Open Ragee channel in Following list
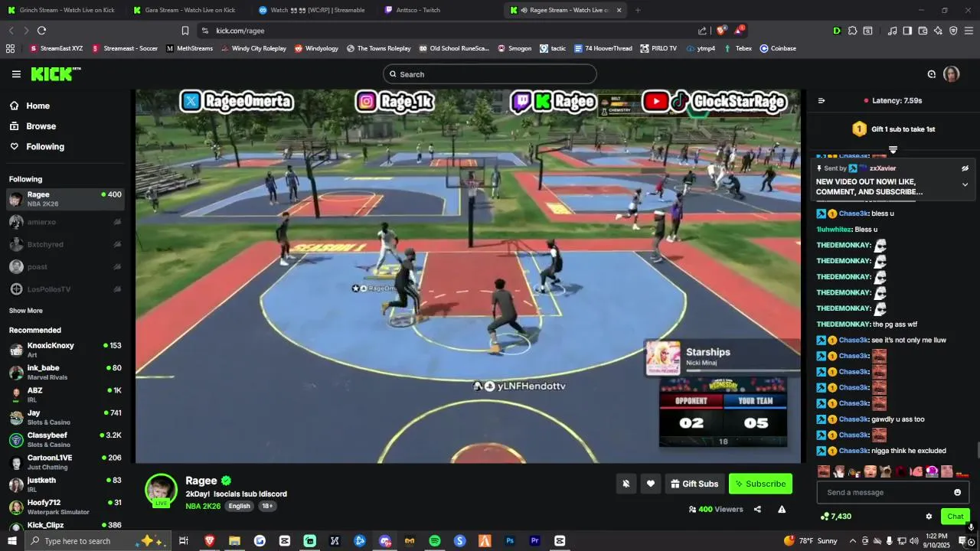 click(x=64, y=199)
